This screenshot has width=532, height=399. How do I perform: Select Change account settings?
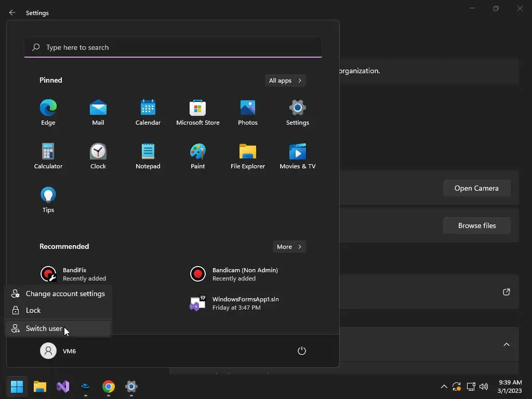click(x=58, y=294)
